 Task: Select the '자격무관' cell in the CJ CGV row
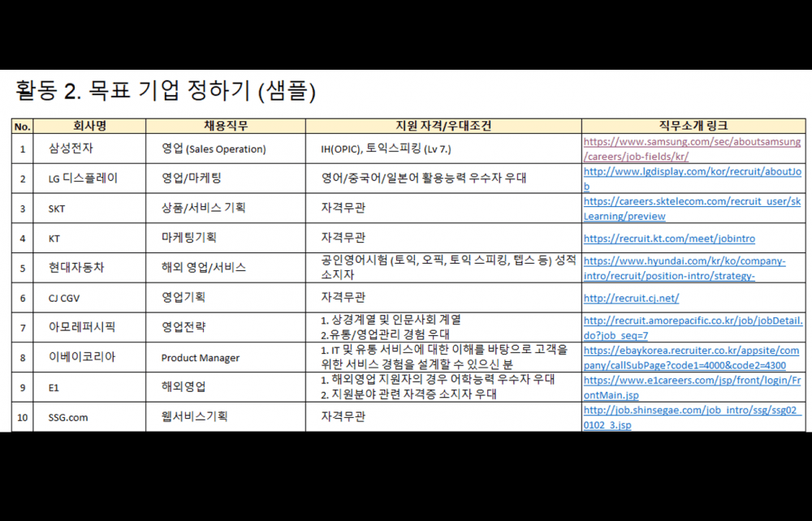point(443,298)
